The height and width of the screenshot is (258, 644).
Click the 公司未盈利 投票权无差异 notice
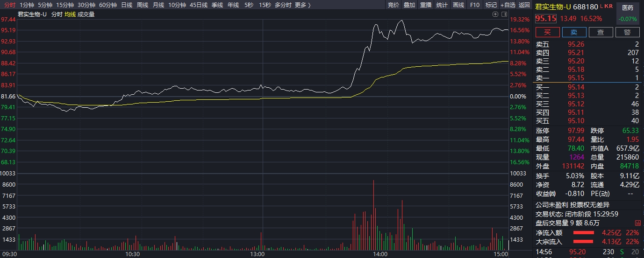[572, 205]
